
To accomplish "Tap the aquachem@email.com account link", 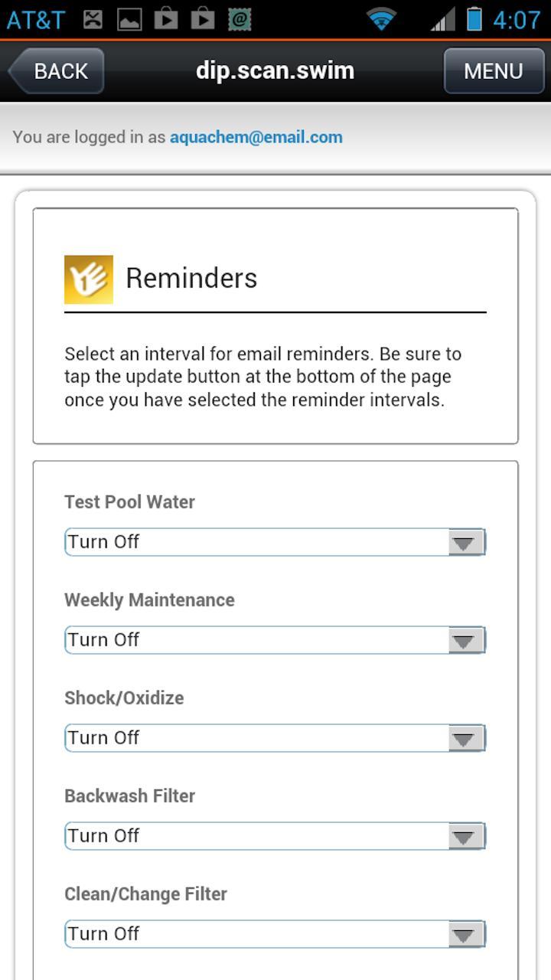I will point(256,138).
